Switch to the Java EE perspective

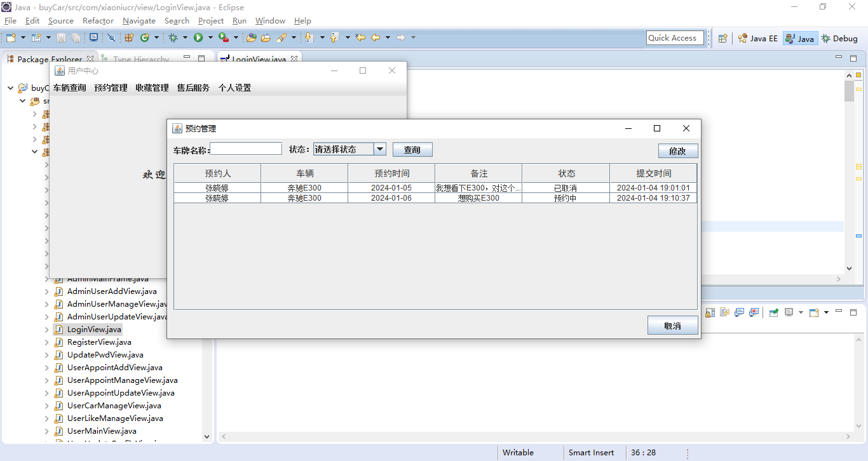coord(757,38)
